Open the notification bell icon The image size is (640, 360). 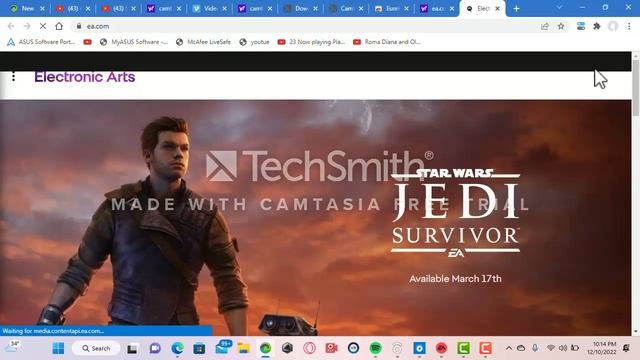pyautogui.click(x=626, y=348)
